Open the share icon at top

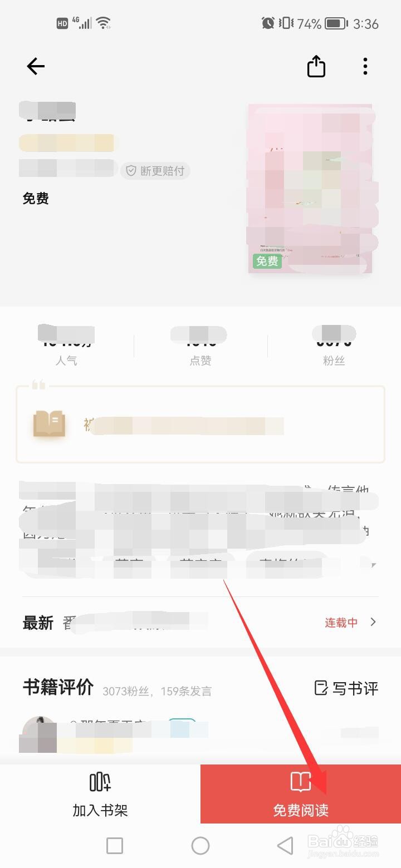coord(316,66)
